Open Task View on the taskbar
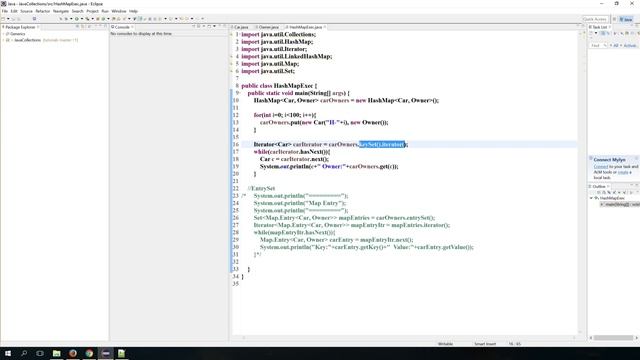 pos(40,353)
